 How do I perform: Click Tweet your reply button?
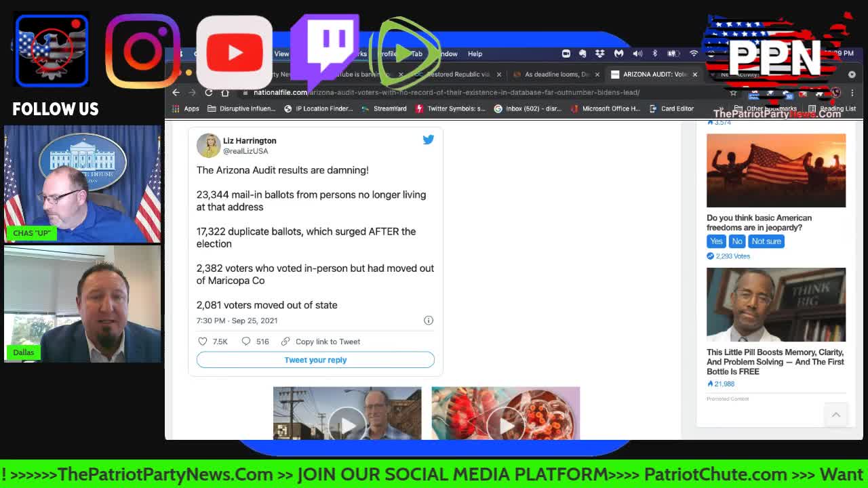315,360
